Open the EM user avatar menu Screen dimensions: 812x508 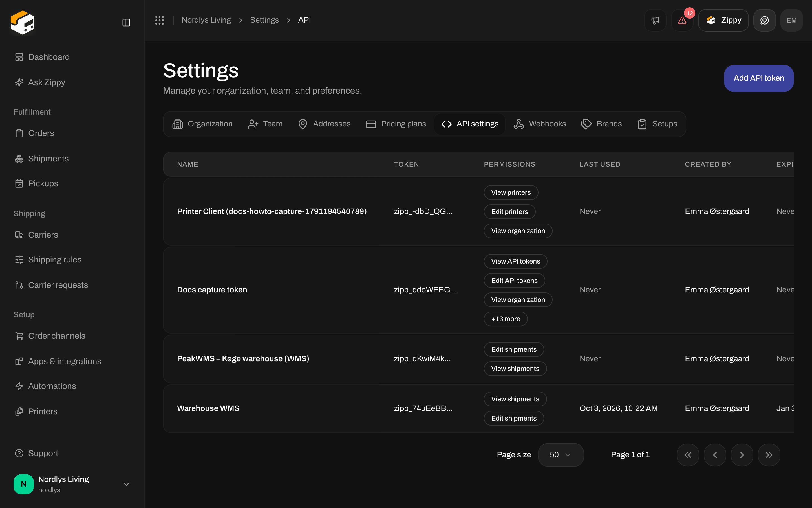(791, 20)
